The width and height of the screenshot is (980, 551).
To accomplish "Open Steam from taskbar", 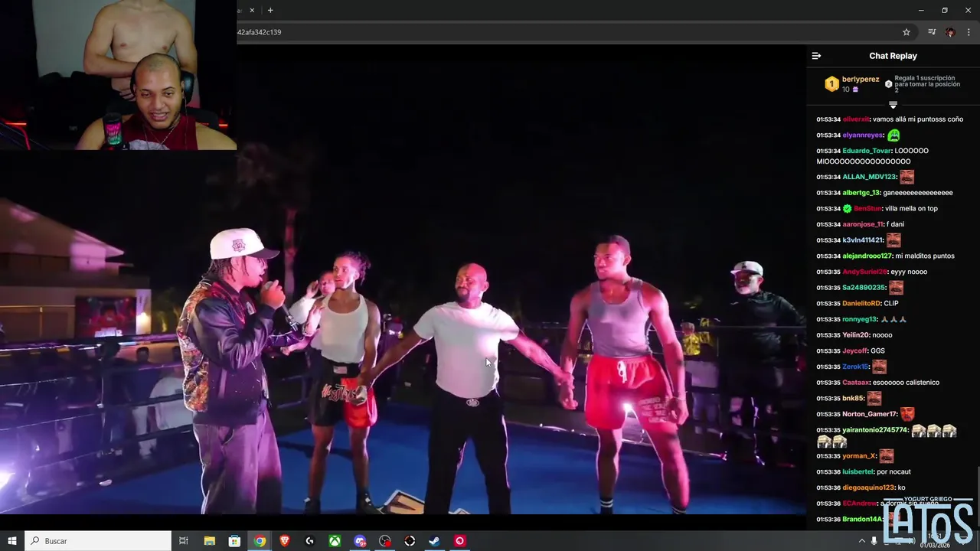I will pos(434,541).
